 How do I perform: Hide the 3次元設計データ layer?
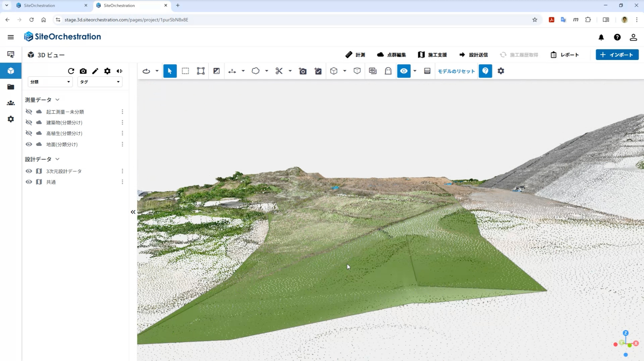[29, 171]
